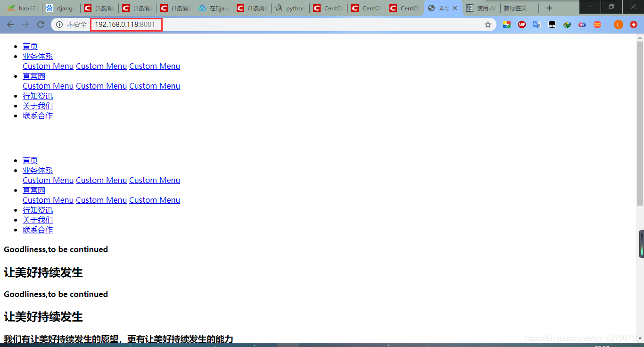Open 直营园 link in the lower menu list
This screenshot has width=644, height=347.
click(x=34, y=190)
